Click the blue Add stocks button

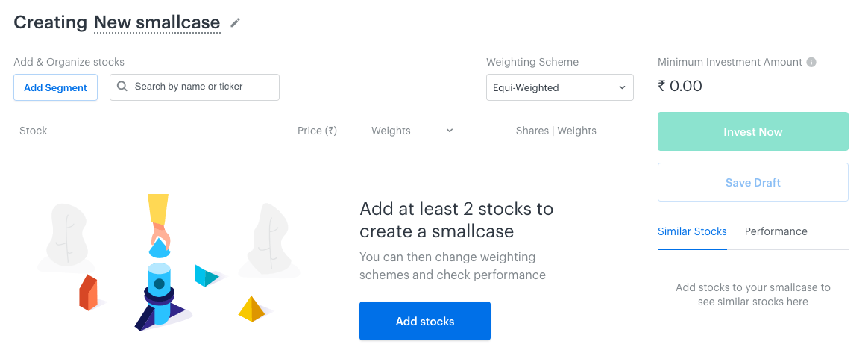424,321
